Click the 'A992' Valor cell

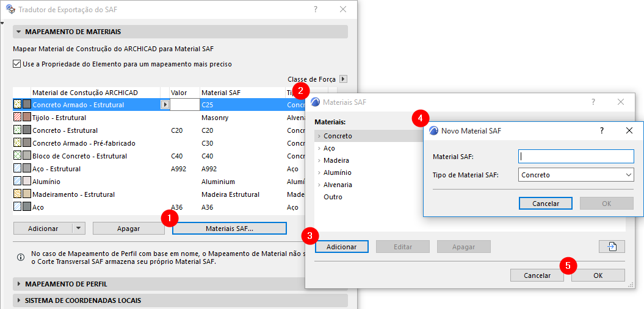[x=179, y=169]
